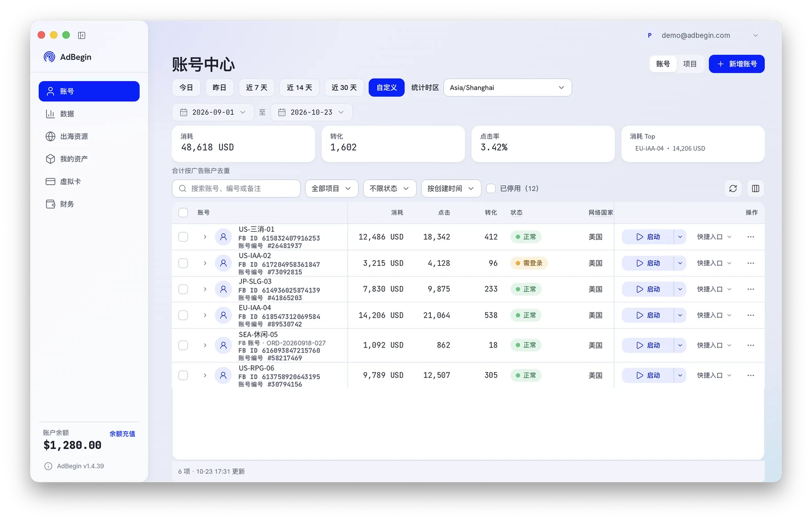Toggle the 已停用 checkbox
This screenshot has height=522, width=812.
[491, 188]
